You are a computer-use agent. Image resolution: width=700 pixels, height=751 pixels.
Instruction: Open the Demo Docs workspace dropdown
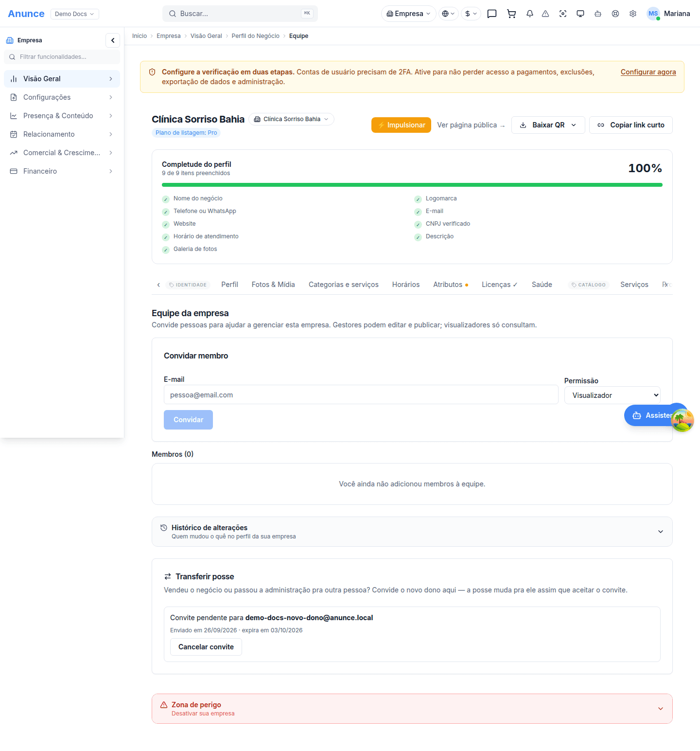coord(75,14)
